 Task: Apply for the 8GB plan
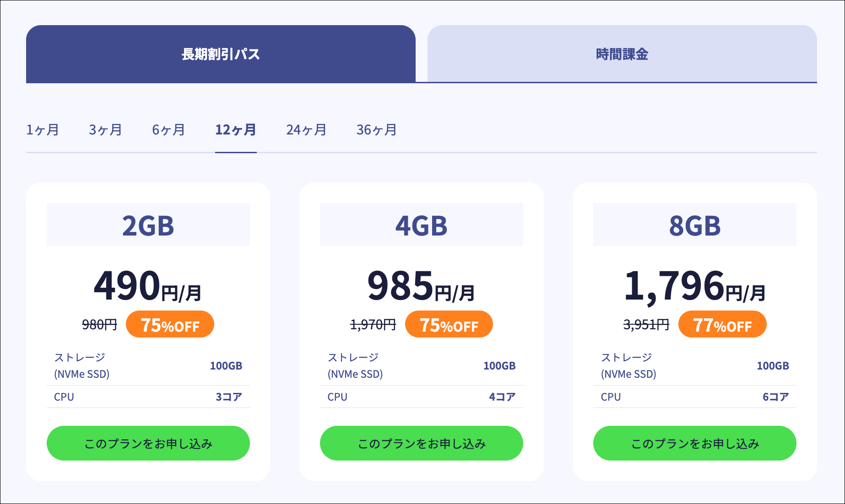[x=695, y=443]
